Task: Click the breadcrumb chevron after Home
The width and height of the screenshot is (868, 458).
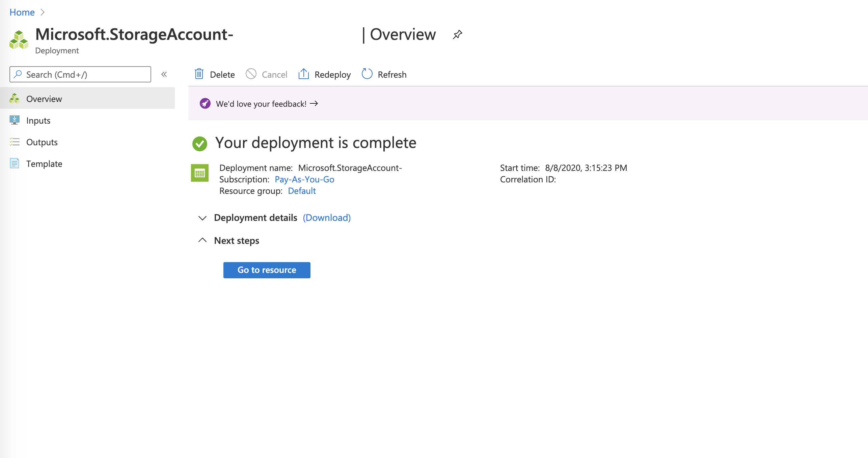Action: pyautogui.click(x=43, y=12)
